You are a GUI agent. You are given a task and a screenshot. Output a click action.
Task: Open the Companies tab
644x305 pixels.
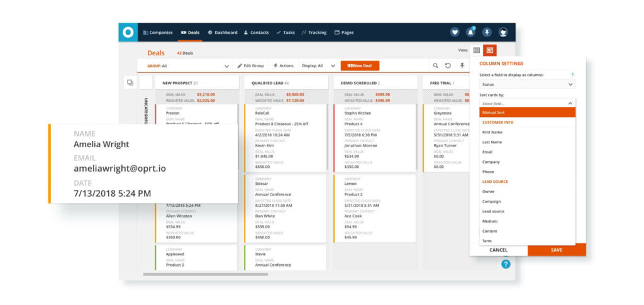coord(158,33)
